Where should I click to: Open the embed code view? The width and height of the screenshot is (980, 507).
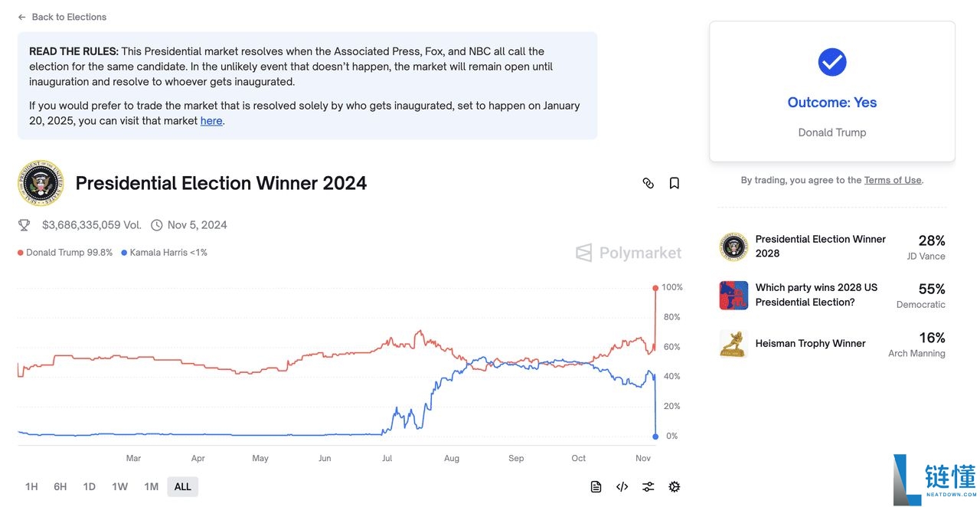[x=622, y=486]
